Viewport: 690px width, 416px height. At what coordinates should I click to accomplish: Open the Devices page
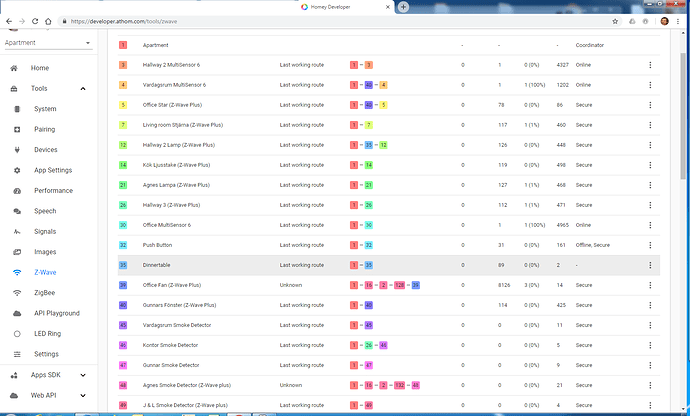[x=45, y=150]
